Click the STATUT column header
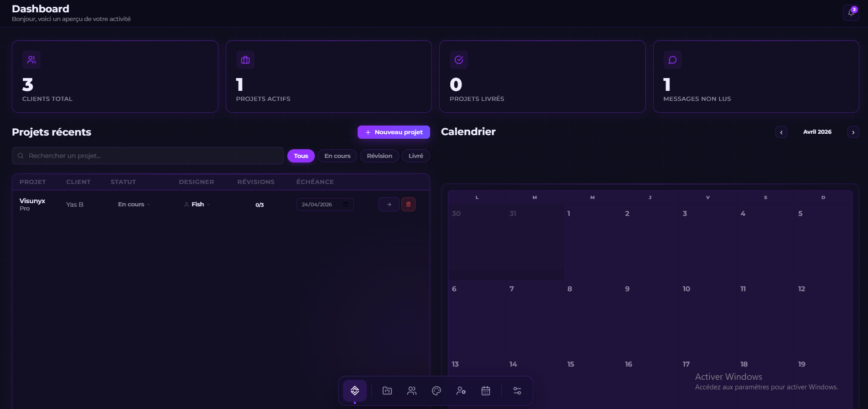Screen dimensions: 868x409 [123, 182]
